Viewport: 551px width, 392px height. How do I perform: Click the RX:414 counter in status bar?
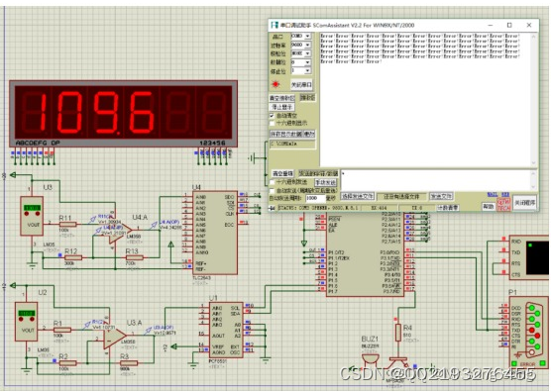[x=379, y=208]
